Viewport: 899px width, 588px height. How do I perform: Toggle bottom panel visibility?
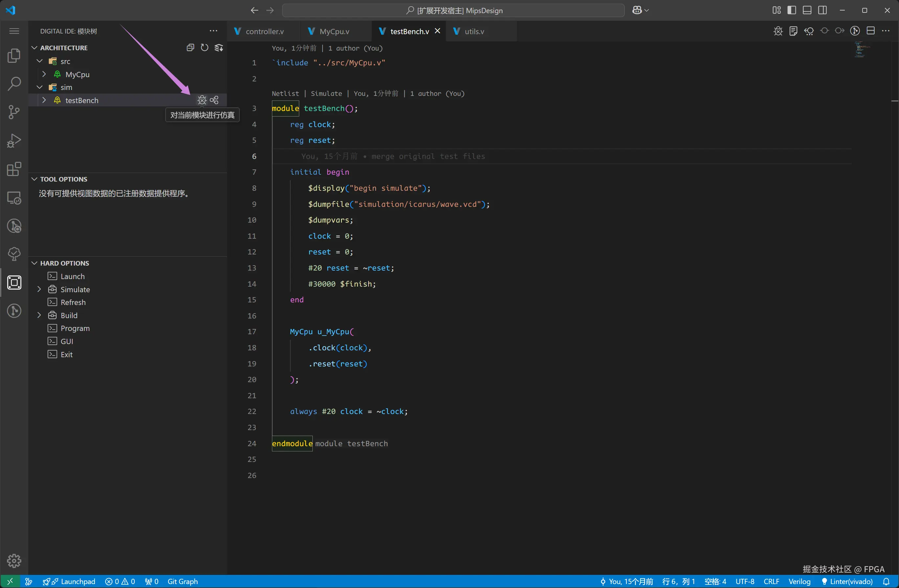click(807, 10)
